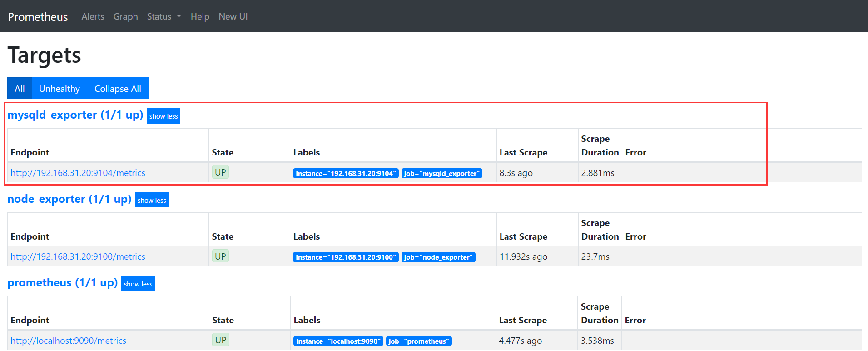Collapse mysqld_exporter with show less

click(x=164, y=116)
